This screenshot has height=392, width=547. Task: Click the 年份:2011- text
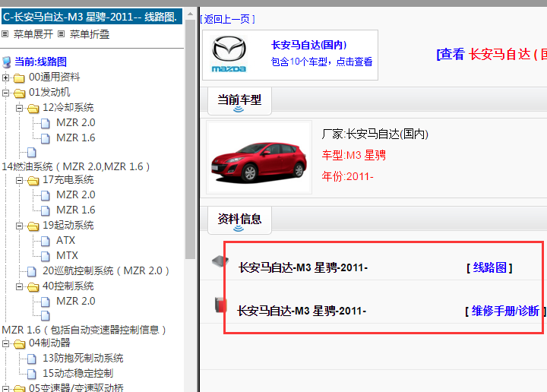(x=347, y=176)
